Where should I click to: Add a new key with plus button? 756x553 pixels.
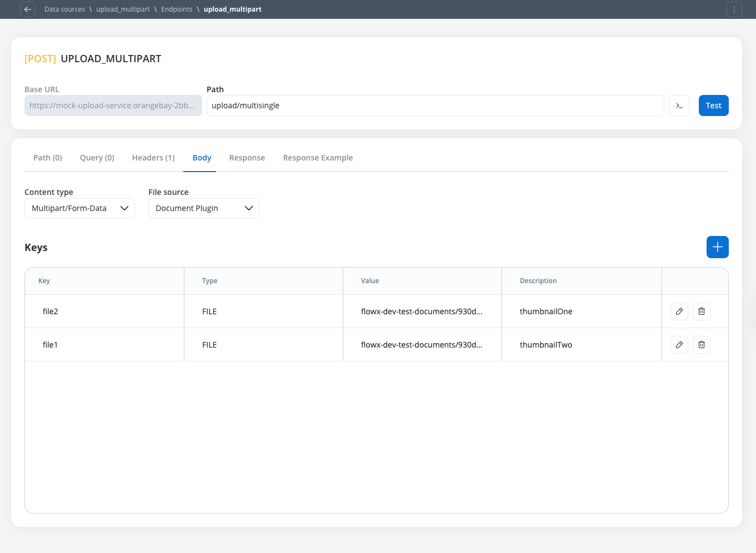(717, 247)
